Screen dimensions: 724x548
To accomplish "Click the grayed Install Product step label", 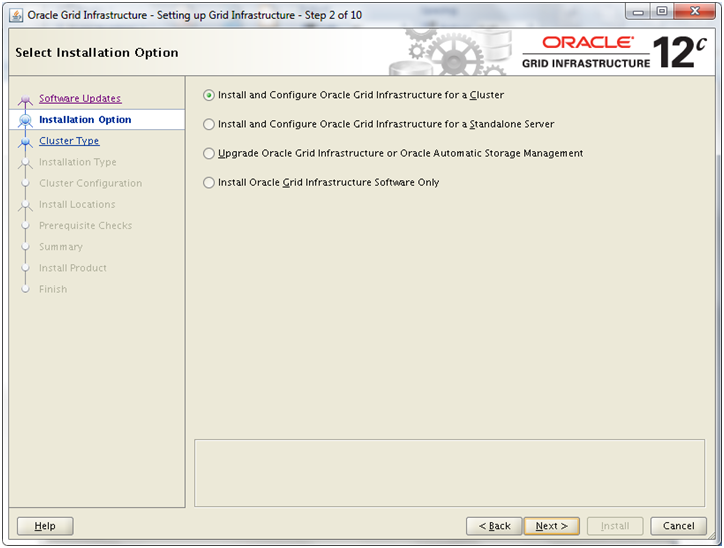I will pyautogui.click(x=72, y=268).
